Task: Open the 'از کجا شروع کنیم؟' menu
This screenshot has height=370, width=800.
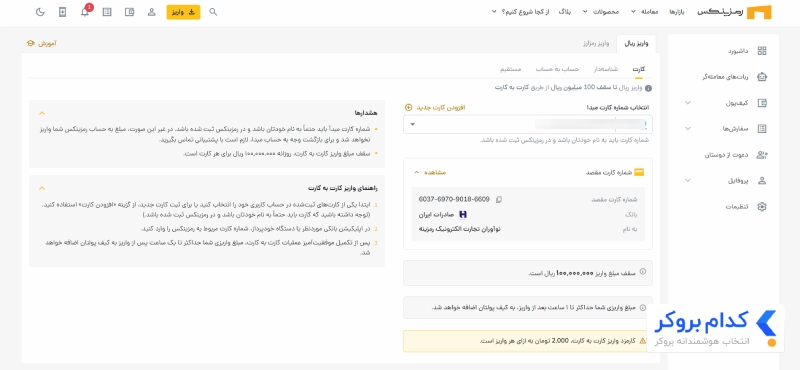Action: tap(520, 12)
